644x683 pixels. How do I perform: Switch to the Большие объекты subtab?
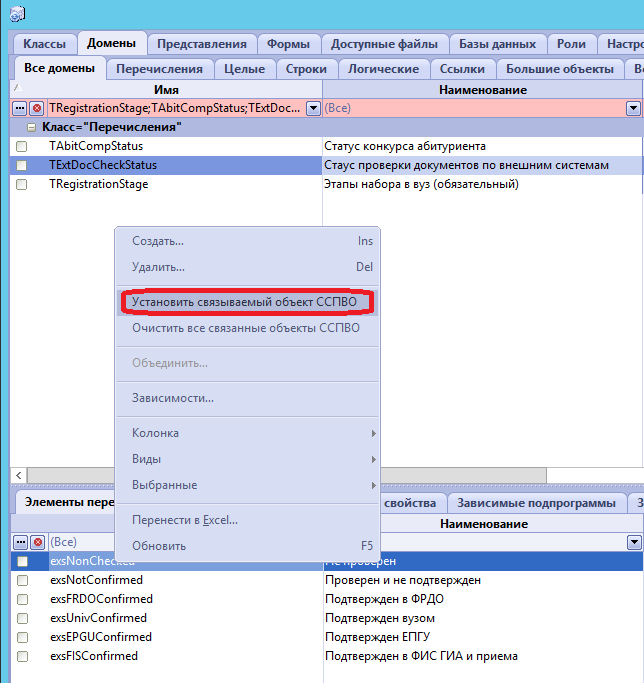coord(560,69)
